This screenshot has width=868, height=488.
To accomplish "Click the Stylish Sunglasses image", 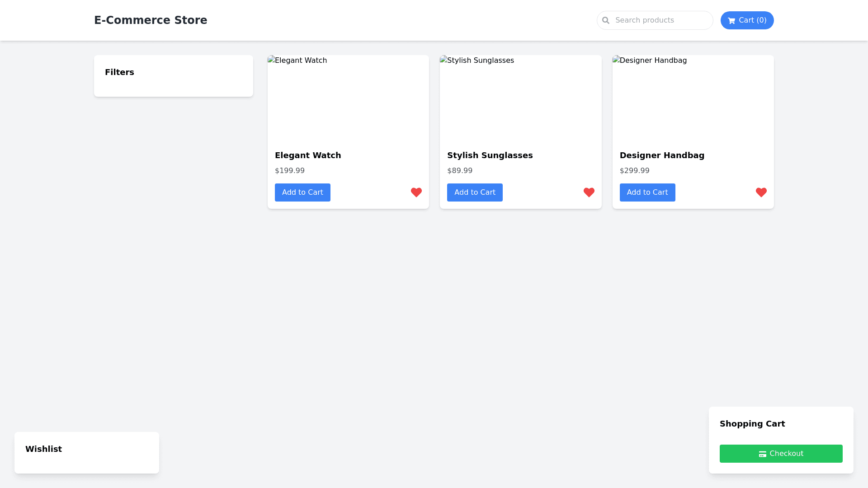I will [520, 99].
